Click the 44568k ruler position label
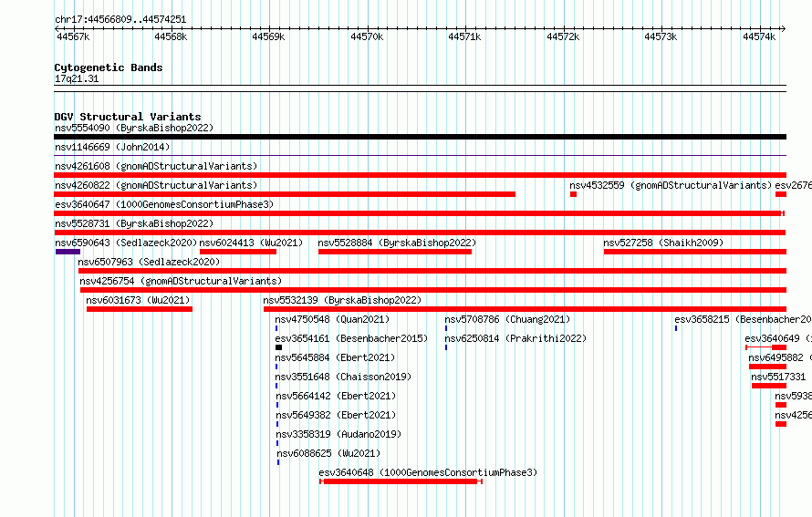Screen dimensions: 812x517 pyautogui.click(x=171, y=36)
